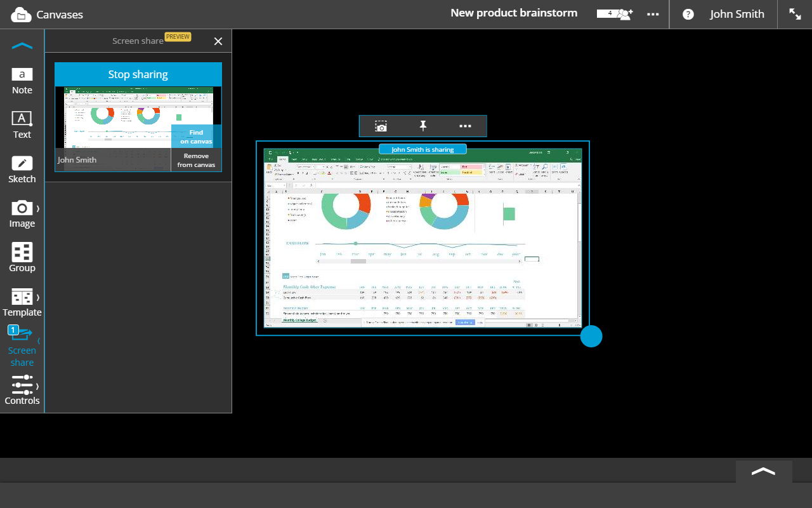Image resolution: width=812 pixels, height=508 pixels.
Task: Open the Image camera tool
Action: click(x=22, y=214)
